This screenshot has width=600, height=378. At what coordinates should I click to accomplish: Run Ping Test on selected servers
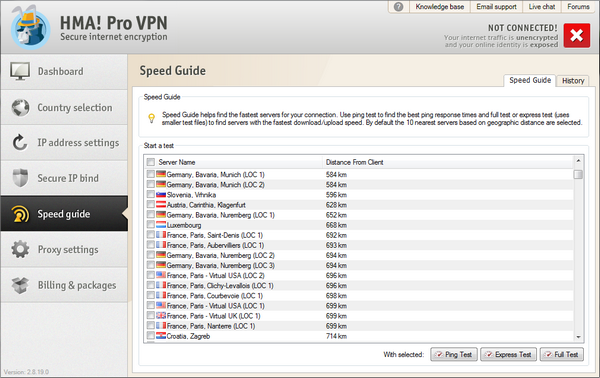tap(454, 354)
